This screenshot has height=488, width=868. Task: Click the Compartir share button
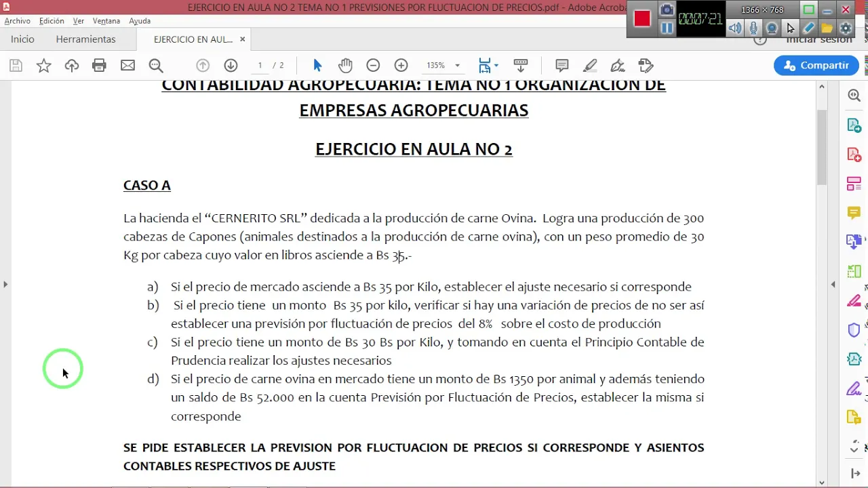[x=816, y=66]
